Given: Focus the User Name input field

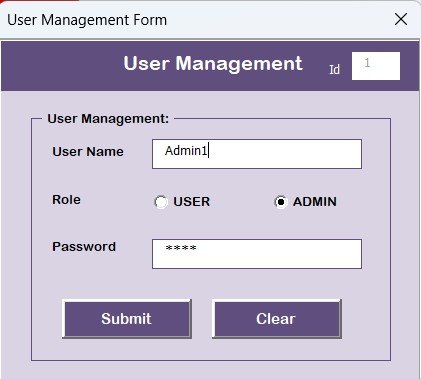Looking at the screenshot, I should coord(257,154).
